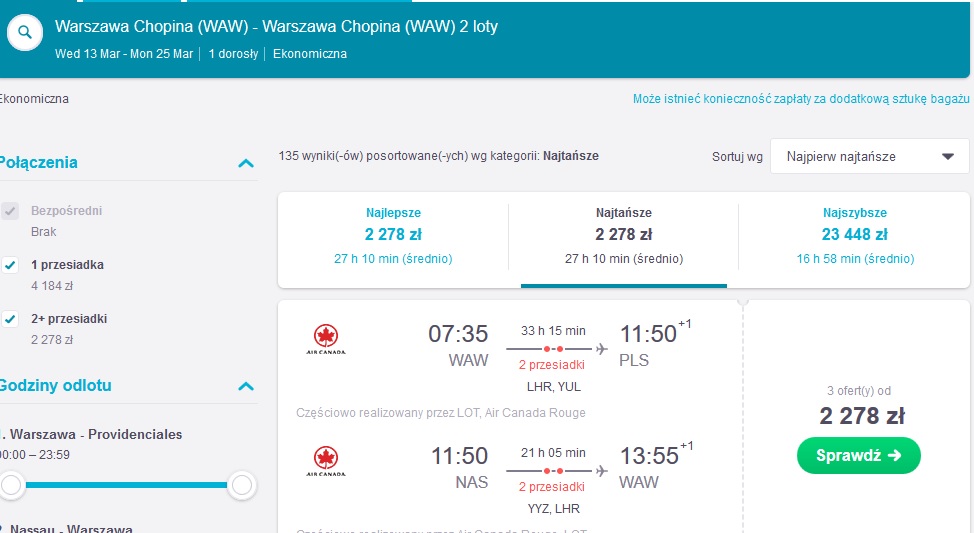Uncheck the 2+ przesiadki filter

(10, 319)
